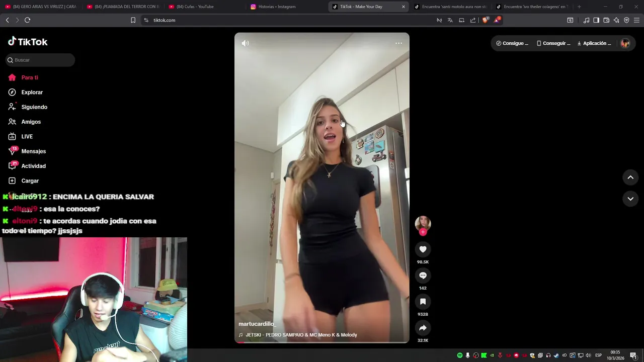Open the Leo AI sparkle icon

[x=616, y=20]
